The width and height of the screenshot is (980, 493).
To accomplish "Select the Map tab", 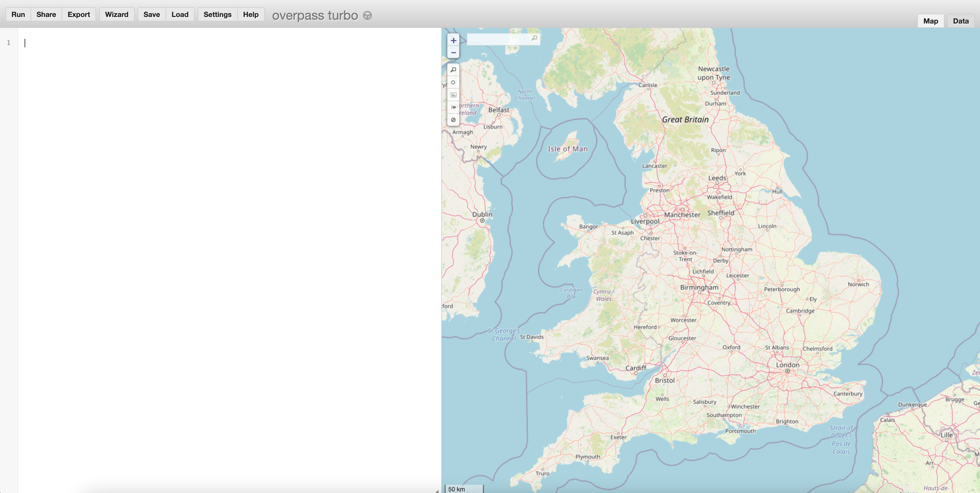I will [931, 21].
